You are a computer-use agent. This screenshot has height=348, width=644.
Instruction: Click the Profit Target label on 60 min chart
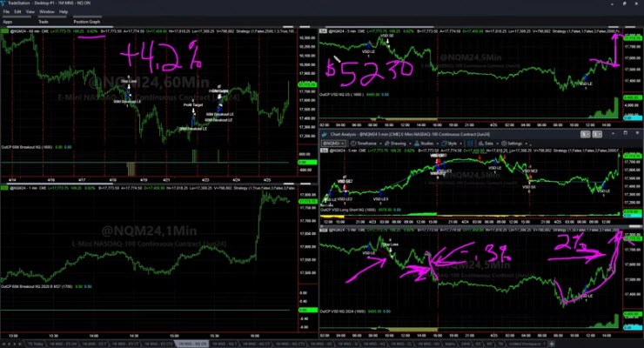tap(193, 105)
